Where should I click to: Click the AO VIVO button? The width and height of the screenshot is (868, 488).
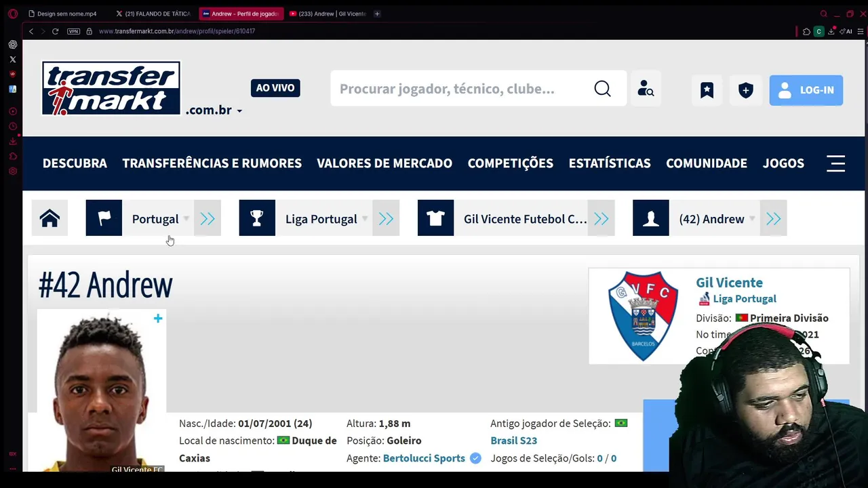point(275,88)
